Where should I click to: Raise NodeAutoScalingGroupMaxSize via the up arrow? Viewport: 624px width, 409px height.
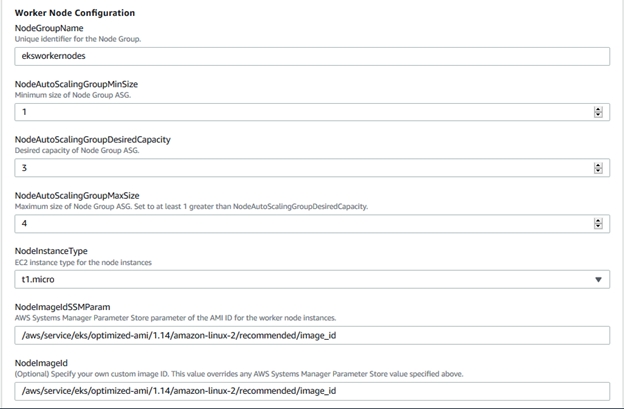[x=598, y=220]
